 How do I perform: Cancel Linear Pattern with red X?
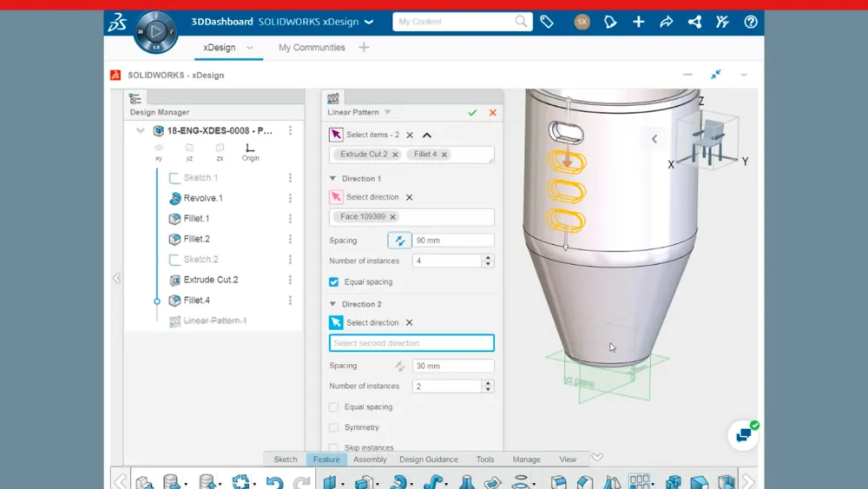pyautogui.click(x=493, y=112)
